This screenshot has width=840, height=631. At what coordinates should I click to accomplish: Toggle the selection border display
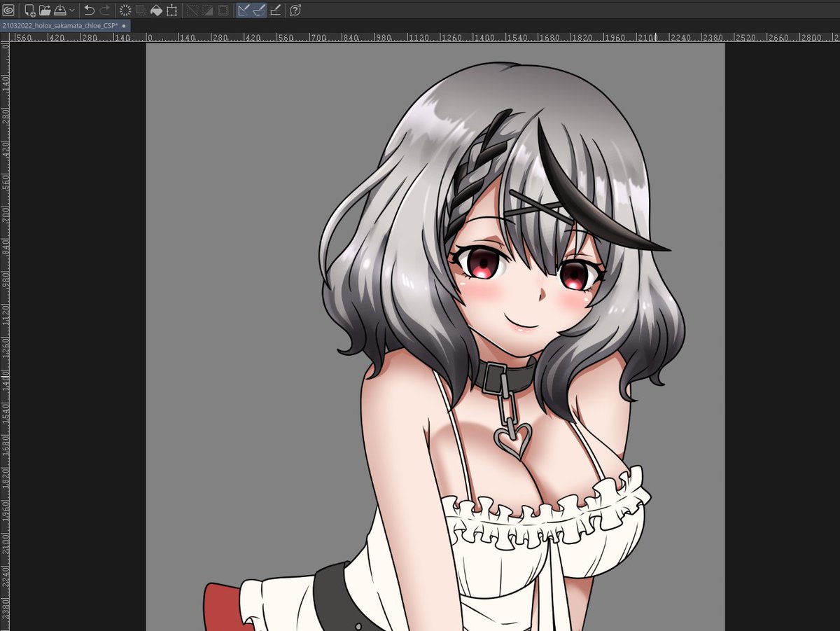point(223,10)
